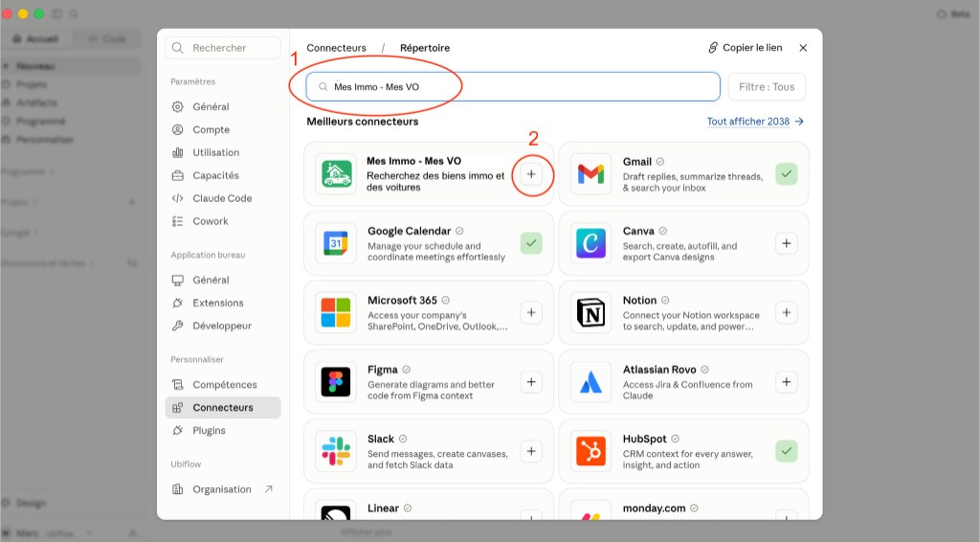
Task: Click the Code tab in background window
Action: point(107,38)
